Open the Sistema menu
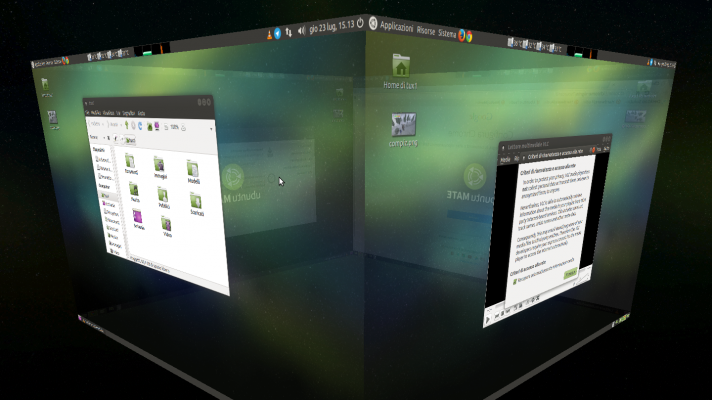This screenshot has height=400, width=712. point(447,33)
